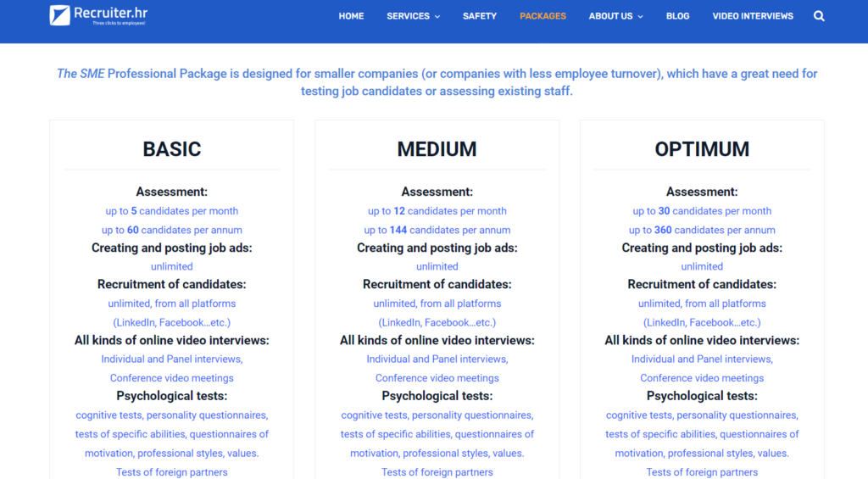Screen dimensions: 868x479
Task: Open the Video Interviews menu item
Action: [x=753, y=16]
